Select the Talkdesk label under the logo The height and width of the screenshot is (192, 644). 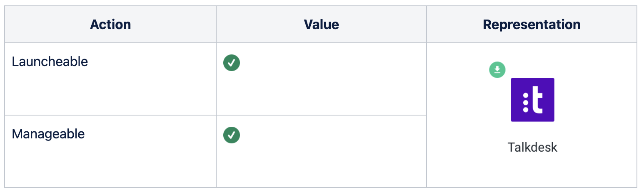532,147
